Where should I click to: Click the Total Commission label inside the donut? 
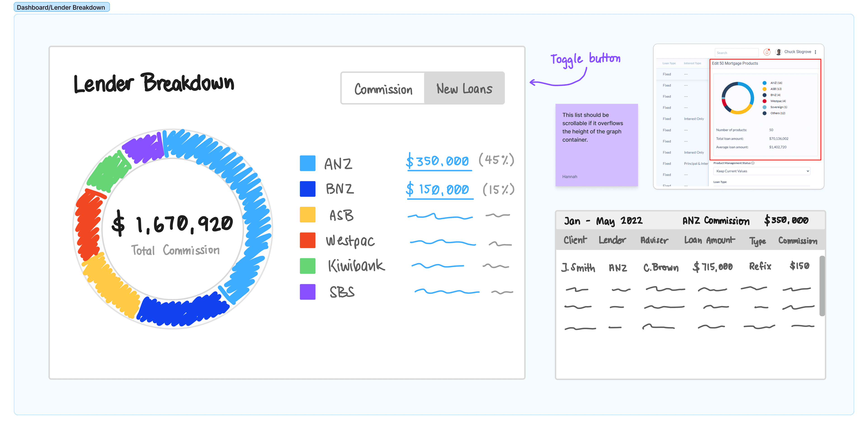click(175, 250)
